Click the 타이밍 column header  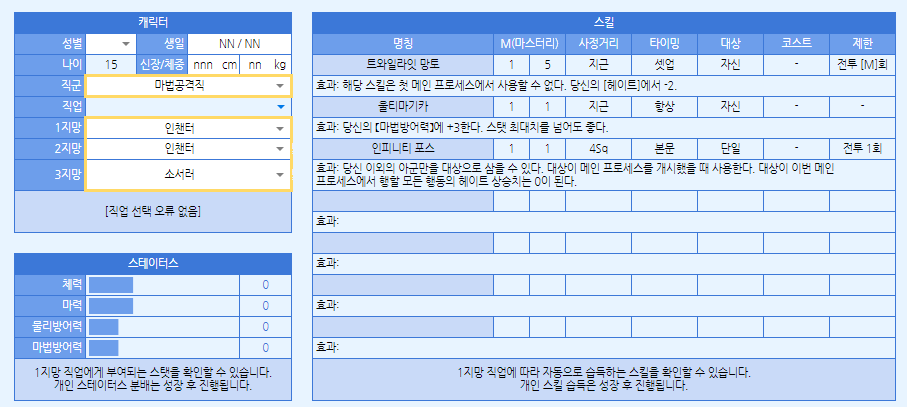click(665, 45)
